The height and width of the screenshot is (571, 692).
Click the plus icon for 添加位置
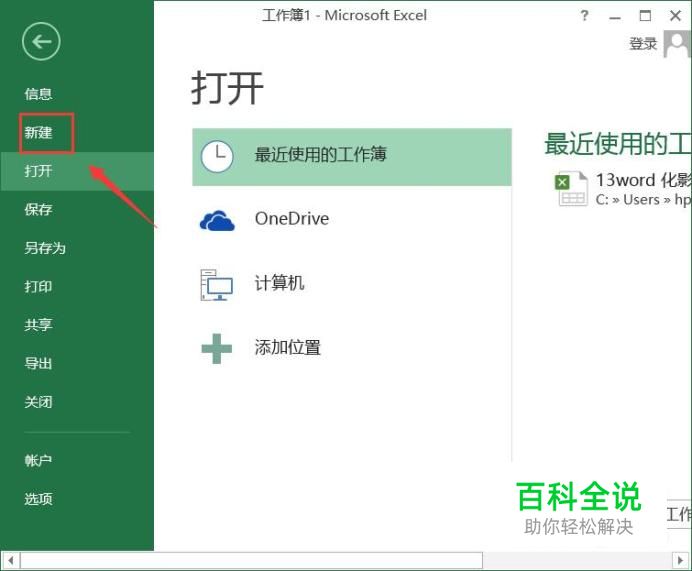pos(216,349)
